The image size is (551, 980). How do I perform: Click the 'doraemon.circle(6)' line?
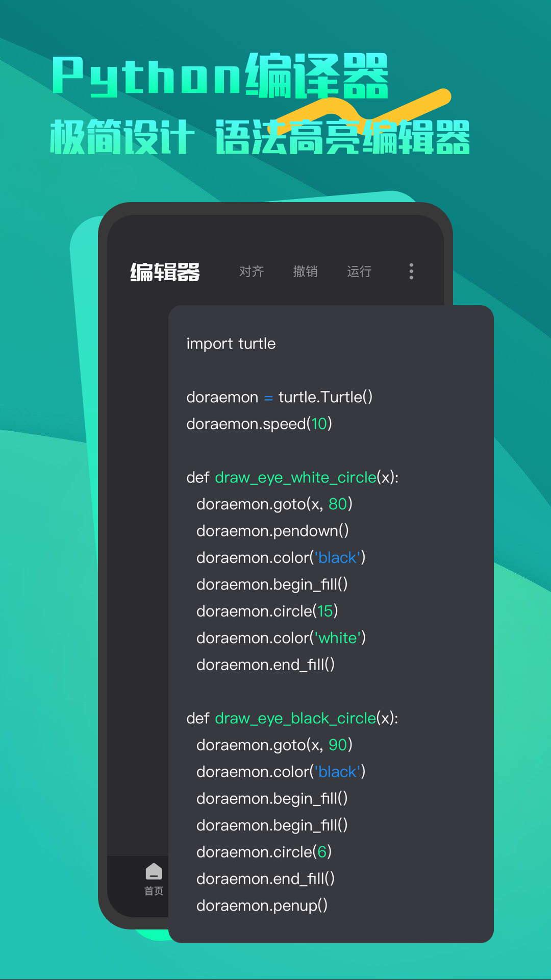[x=264, y=852]
